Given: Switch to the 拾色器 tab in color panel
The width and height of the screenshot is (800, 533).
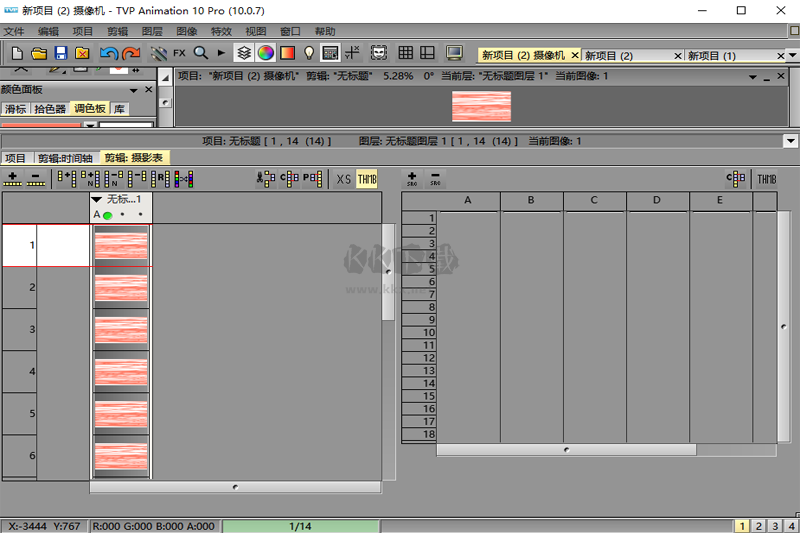Looking at the screenshot, I should coord(49,108).
